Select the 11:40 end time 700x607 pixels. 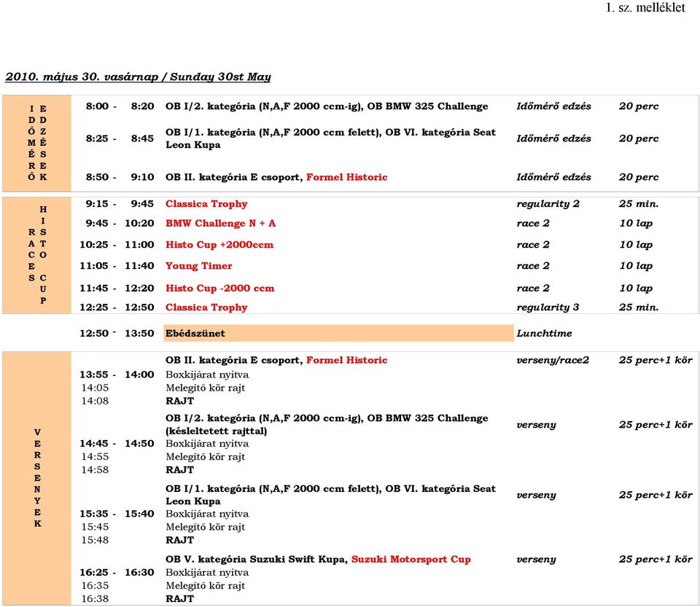[139, 266]
